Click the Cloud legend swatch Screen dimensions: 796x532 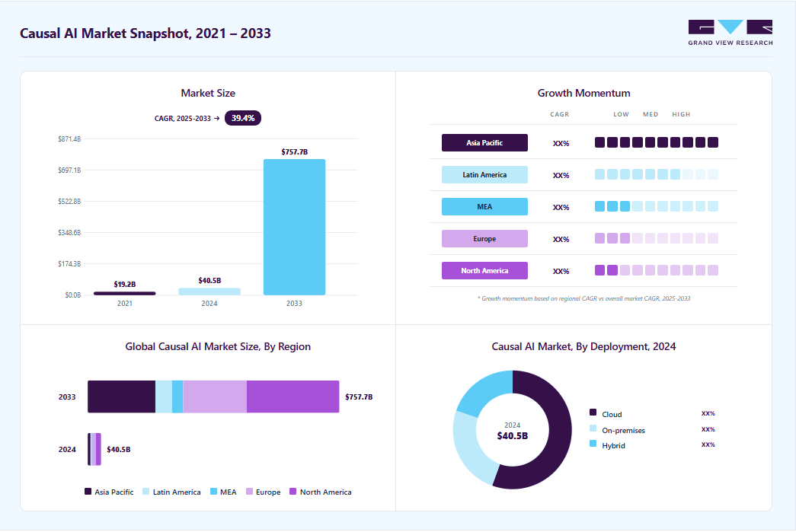593,413
